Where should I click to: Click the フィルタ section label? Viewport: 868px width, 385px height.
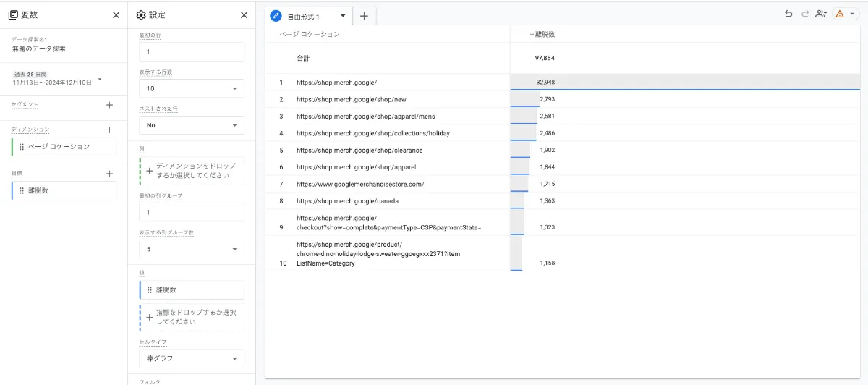pyautogui.click(x=150, y=381)
